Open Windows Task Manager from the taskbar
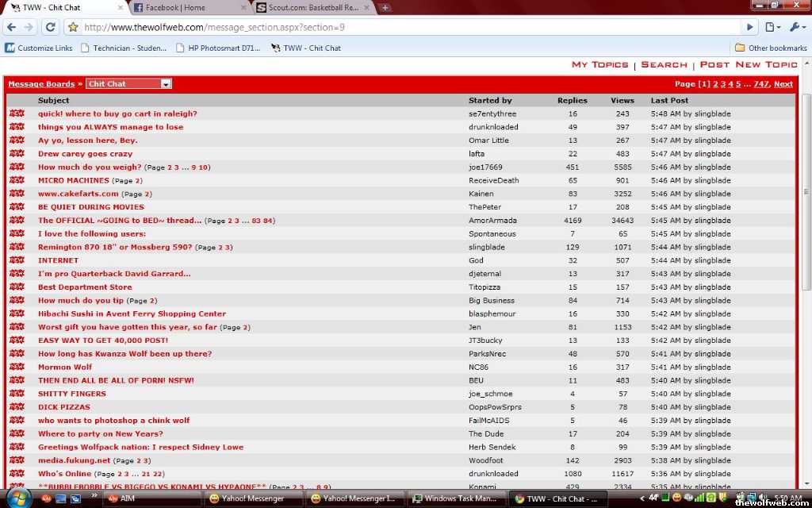The height and width of the screenshot is (508, 812). (x=455, y=498)
